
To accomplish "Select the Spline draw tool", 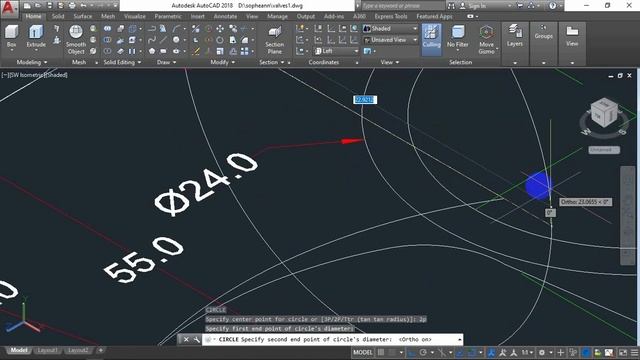I will [x=152, y=40].
